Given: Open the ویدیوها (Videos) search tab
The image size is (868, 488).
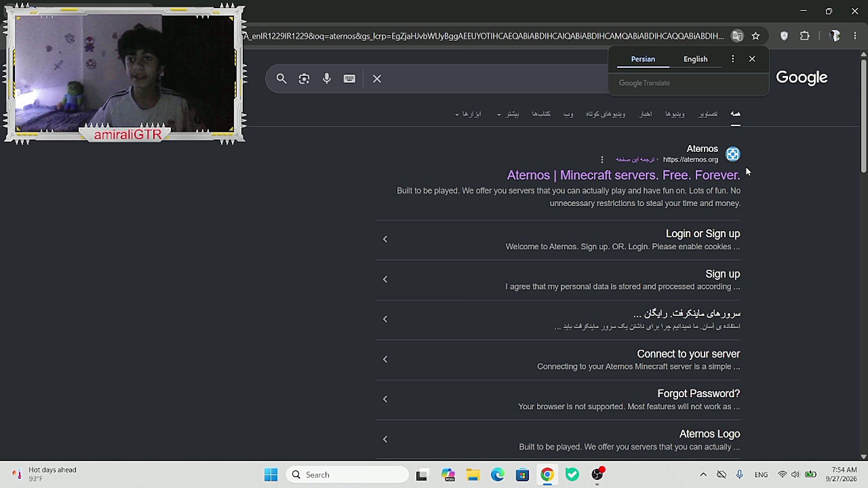Looking at the screenshot, I should click(675, 114).
